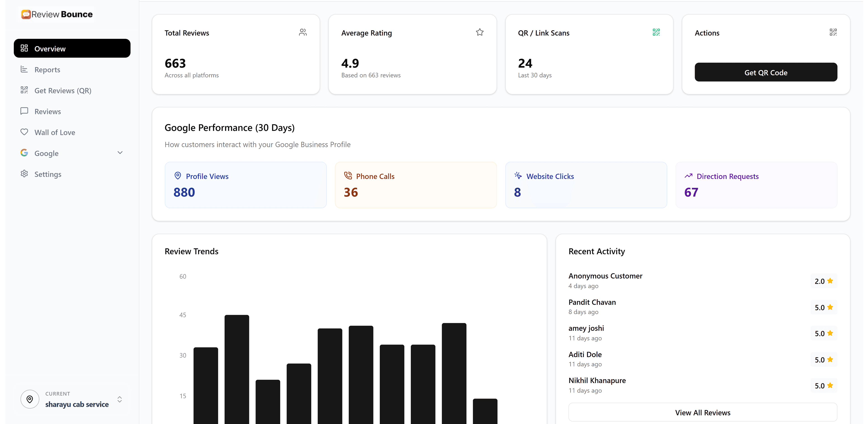Click the star icon on Average Rating card
Image resolution: width=868 pixels, height=424 pixels.
480,32
